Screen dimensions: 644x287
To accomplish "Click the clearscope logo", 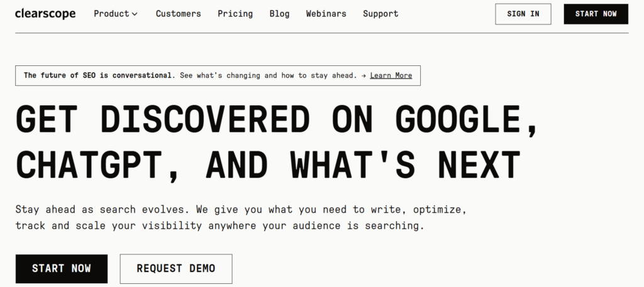I will click(x=45, y=13).
